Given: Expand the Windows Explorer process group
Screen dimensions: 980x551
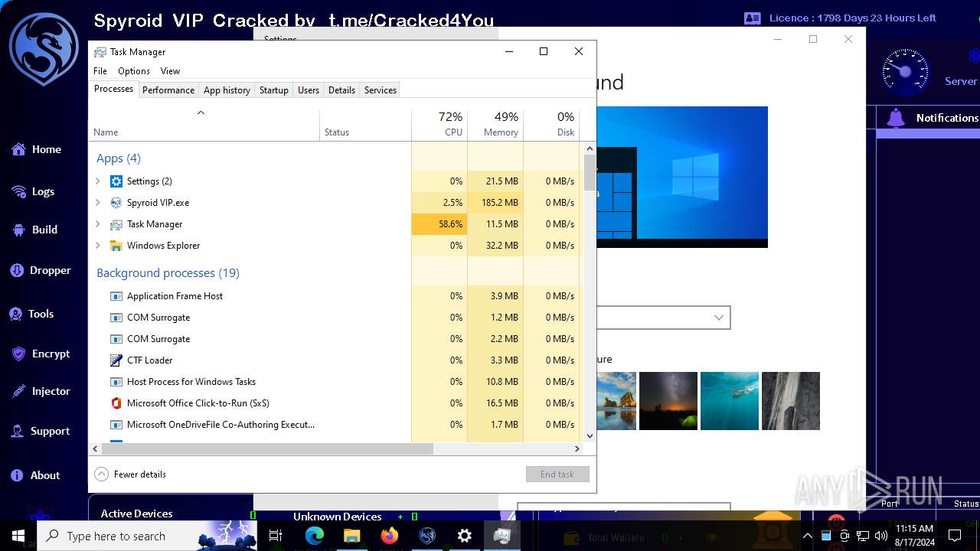Looking at the screenshot, I should (x=98, y=246).
